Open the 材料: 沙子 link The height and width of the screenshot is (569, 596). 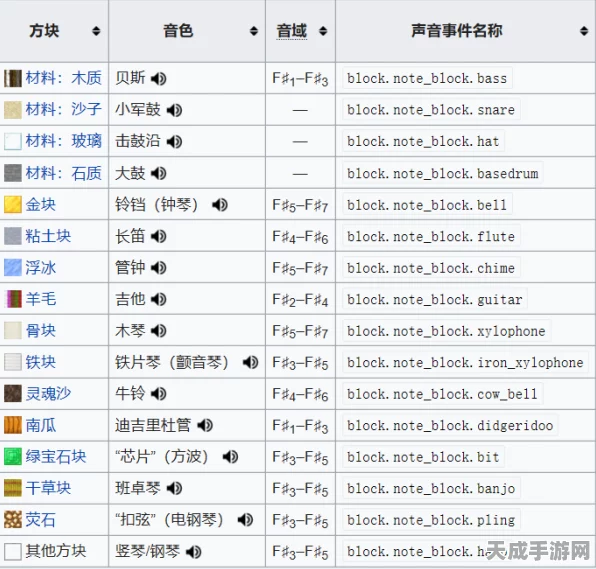[63, 110]
